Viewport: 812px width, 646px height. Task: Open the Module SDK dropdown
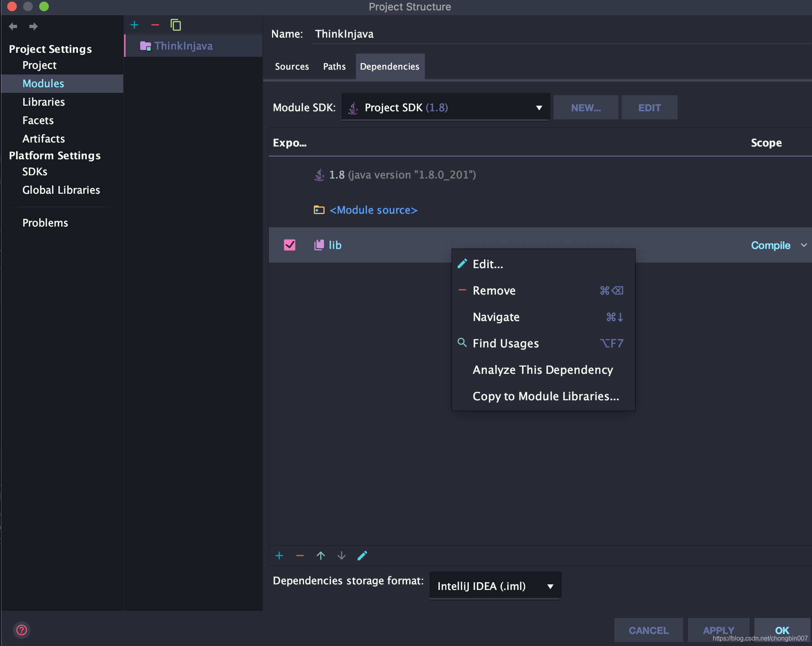445,108
